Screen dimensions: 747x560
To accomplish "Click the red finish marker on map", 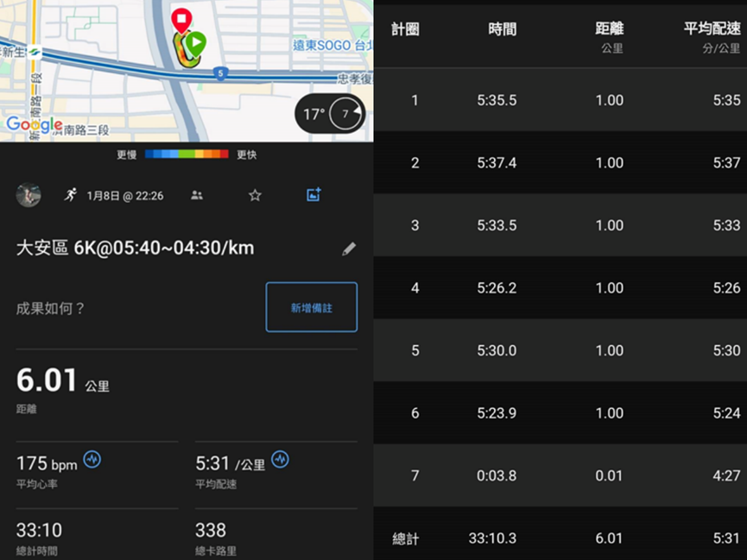I will (x=180, y=19).
